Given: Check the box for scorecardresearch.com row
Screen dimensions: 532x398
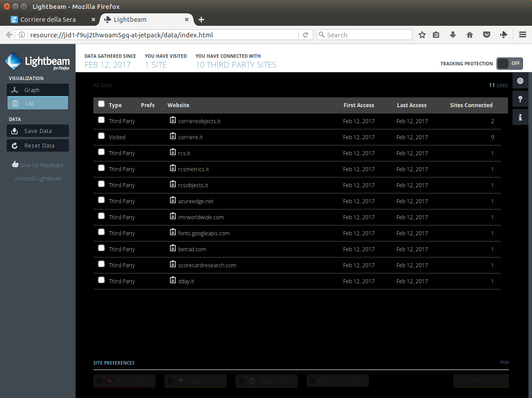Looking at the screenshot, I should (101, 264).
